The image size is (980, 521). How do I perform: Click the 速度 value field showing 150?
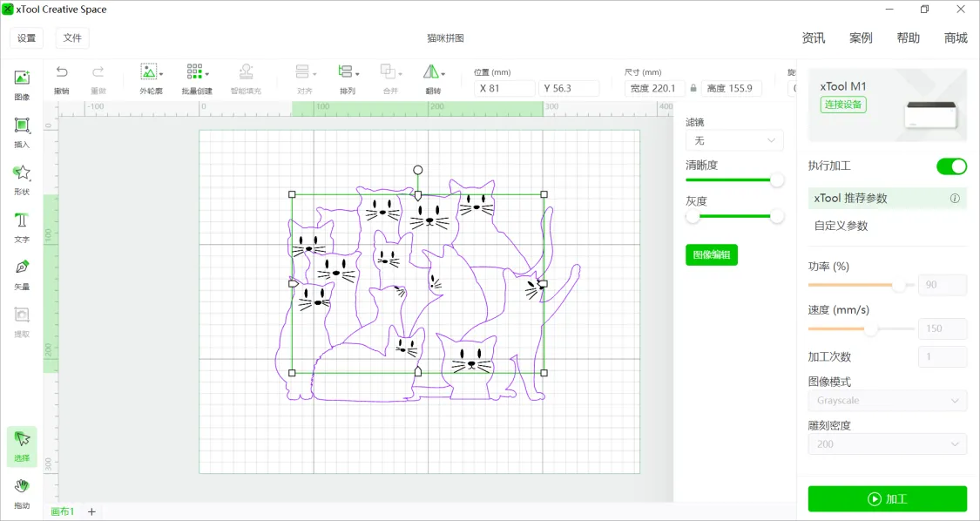[x=943, y=328]
